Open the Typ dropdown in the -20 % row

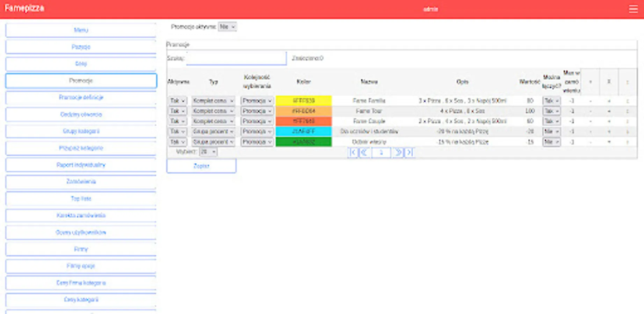pos(213,132)
